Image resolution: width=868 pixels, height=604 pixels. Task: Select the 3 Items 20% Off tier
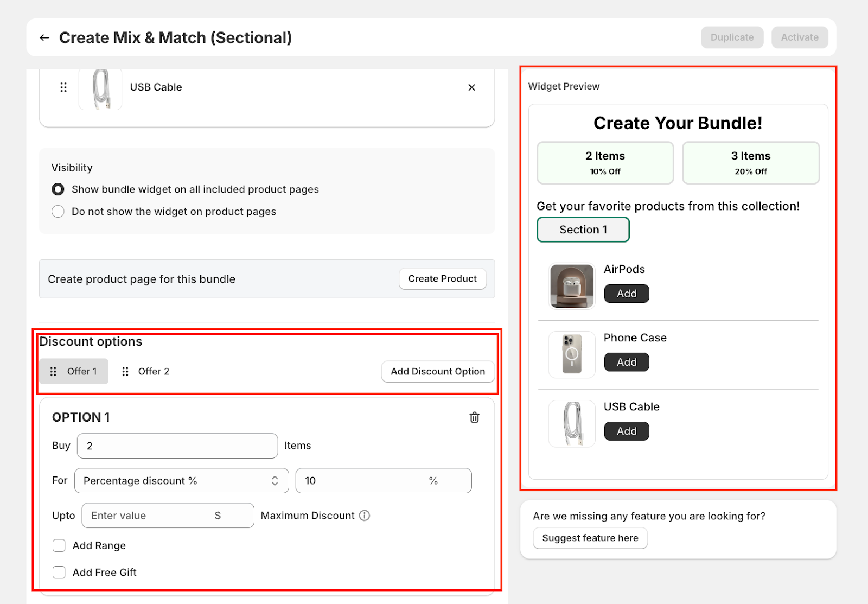750,163
